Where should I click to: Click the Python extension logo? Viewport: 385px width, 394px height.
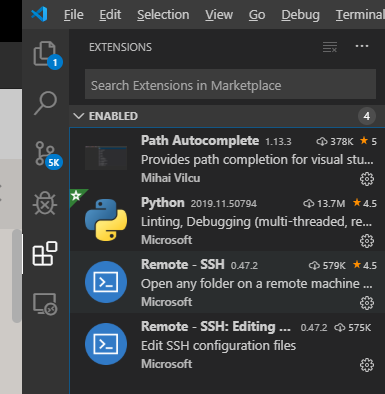point(106,220)
